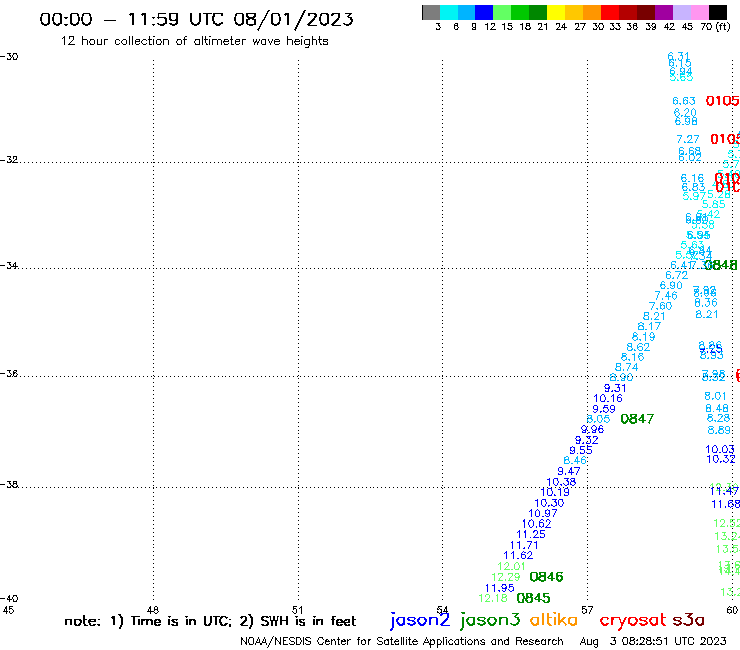Image resolution: width=740 pixels, height=650 pixels.
Task: Click the 6.63 wave height value
Action: 684,101
